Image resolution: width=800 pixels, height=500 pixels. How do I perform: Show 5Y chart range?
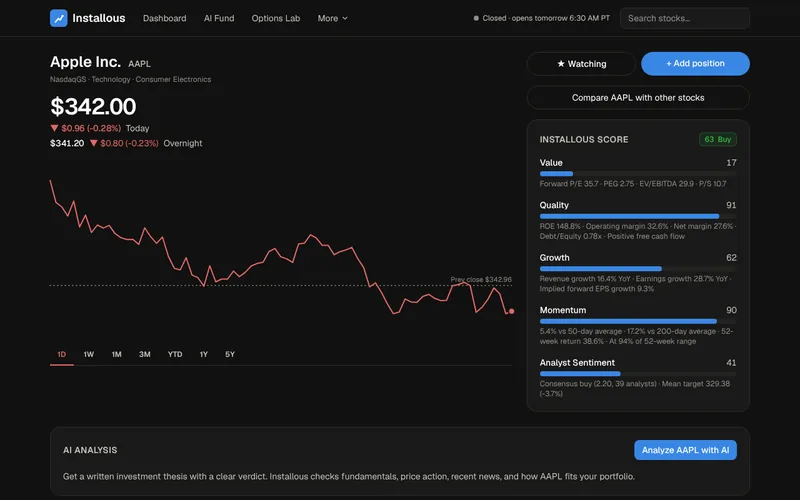[230, 354]
